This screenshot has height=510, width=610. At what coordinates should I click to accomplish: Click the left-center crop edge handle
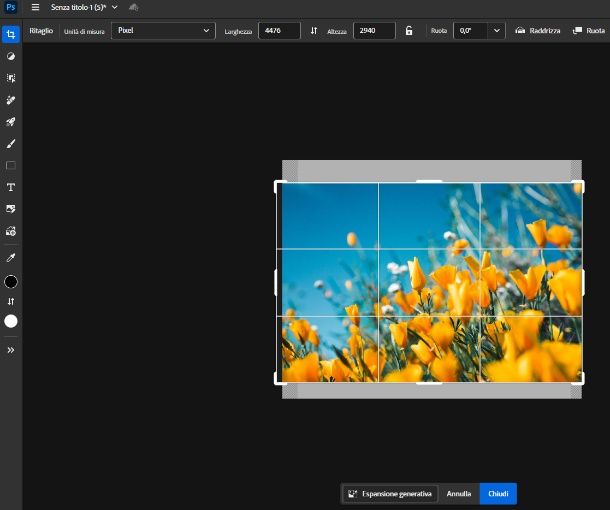tap(276, 282)
